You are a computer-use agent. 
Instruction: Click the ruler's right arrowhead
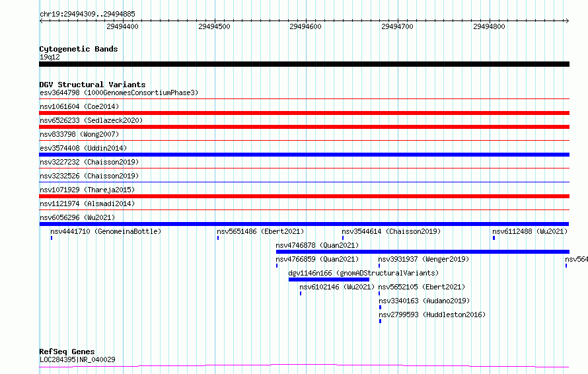coord(567,20)
